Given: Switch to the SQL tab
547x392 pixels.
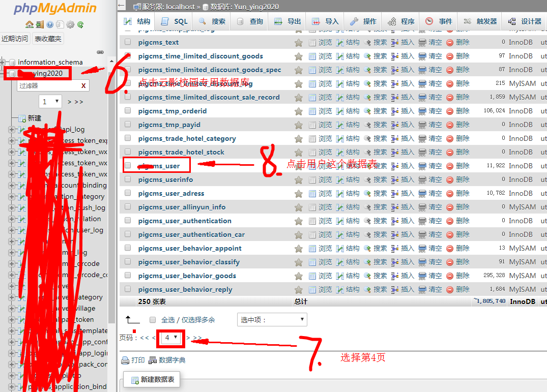Looking at the screenshot, I should click(174, 21).
